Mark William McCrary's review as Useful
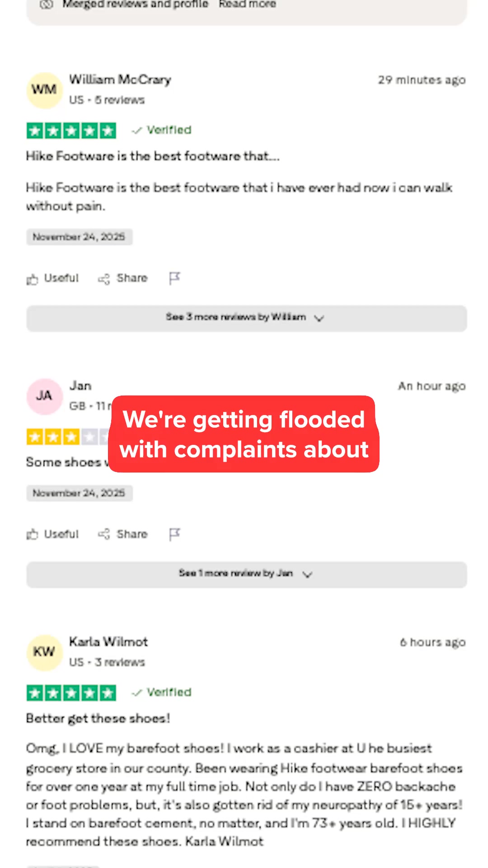This screenshot has height=868, width=488. point(52,278)
